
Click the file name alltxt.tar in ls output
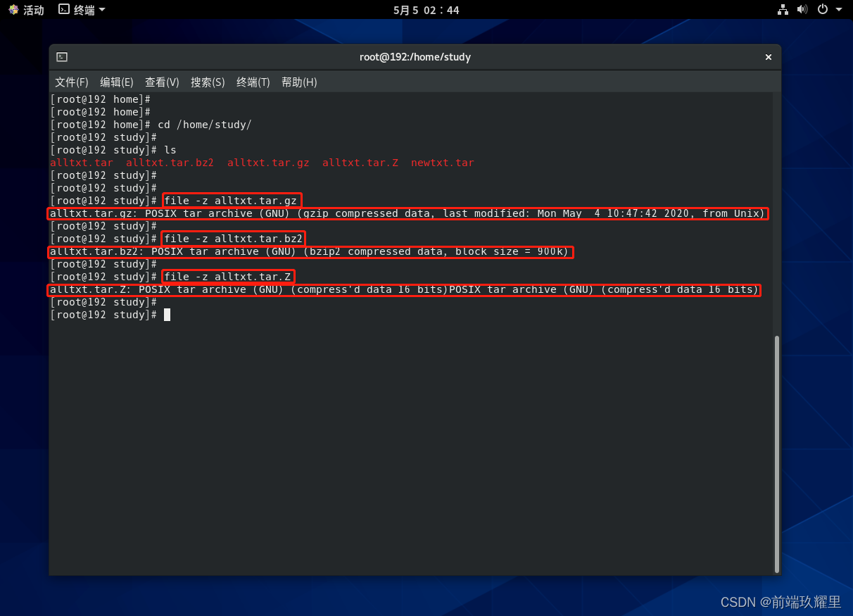[x=82, y=163]
